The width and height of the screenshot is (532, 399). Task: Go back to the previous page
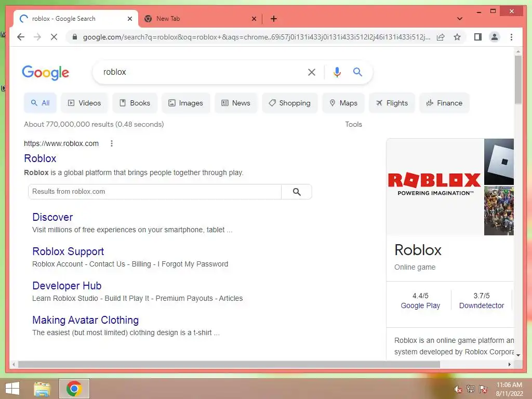click(x=21, y=37)
